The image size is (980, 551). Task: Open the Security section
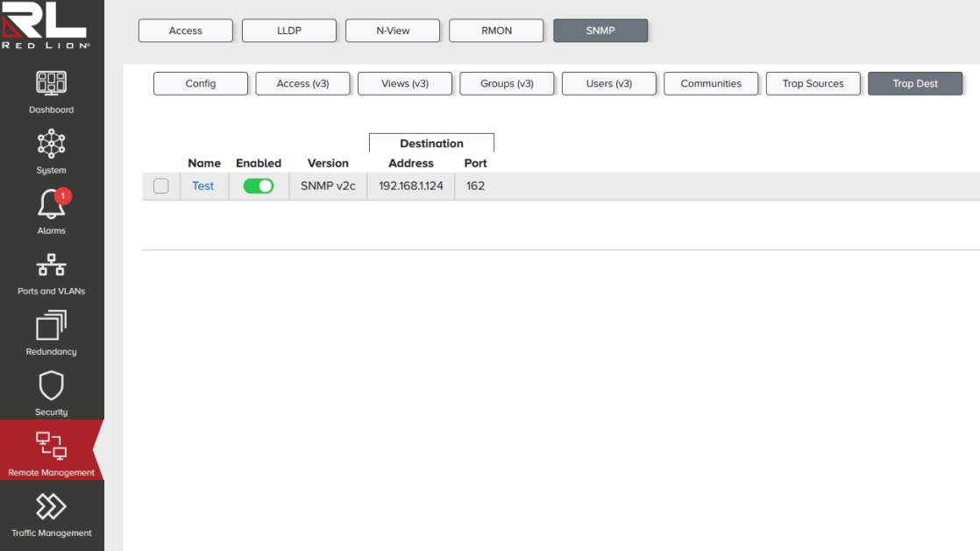pos(51,391)
